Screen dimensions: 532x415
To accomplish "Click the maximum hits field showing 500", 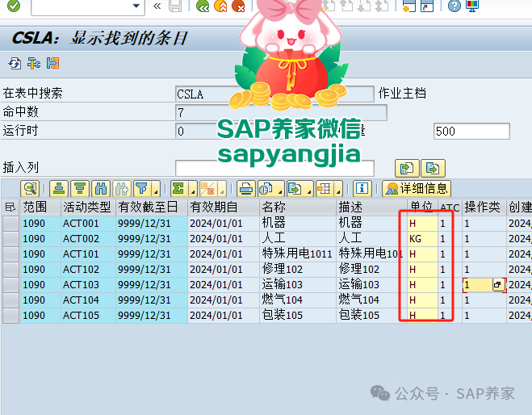I will [471, 131].
